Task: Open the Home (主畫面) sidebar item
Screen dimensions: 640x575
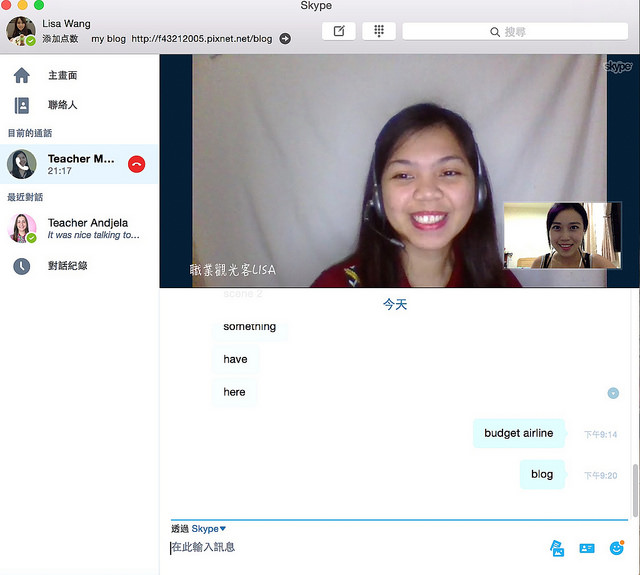Action: pos(61,75)
